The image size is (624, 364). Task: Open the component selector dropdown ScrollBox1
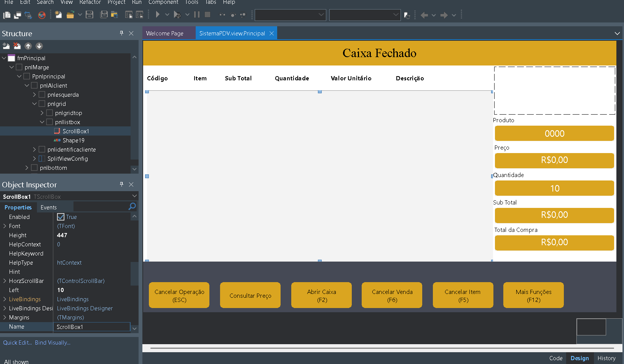134,196
